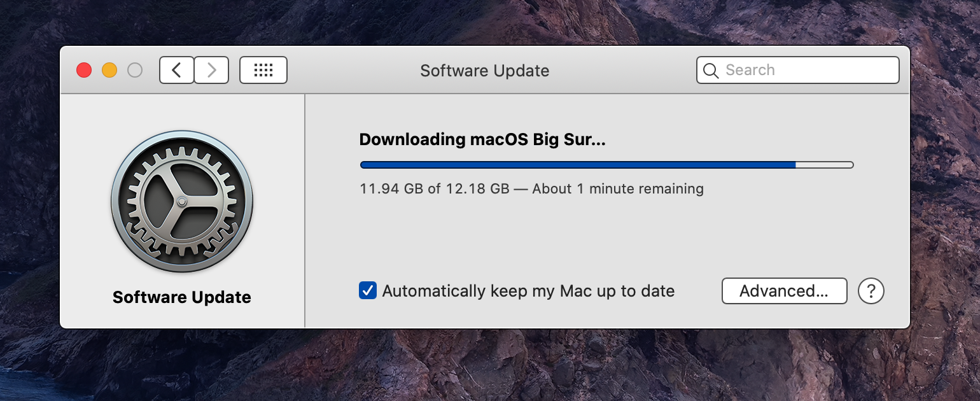980x401 pixels.
Task: Go forward to the next preference pane
Action: click(x=211, y=70)
